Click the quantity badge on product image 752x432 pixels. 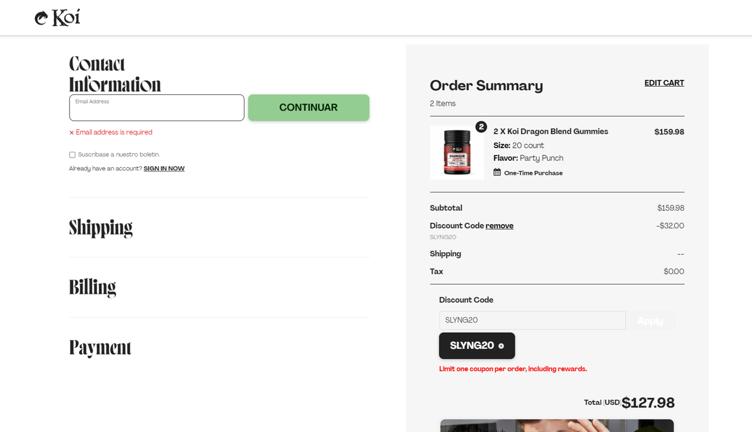coord(481,127)
